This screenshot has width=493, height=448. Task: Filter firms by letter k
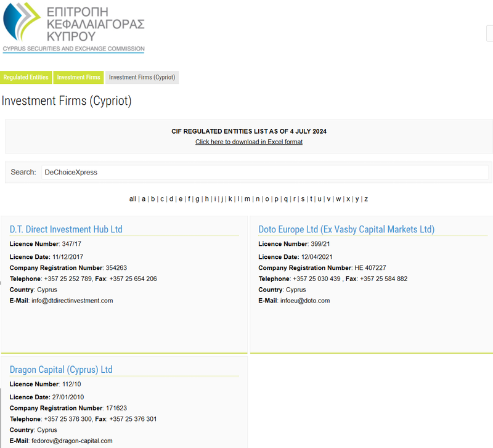pyautogui.click(x=230, y=199)
